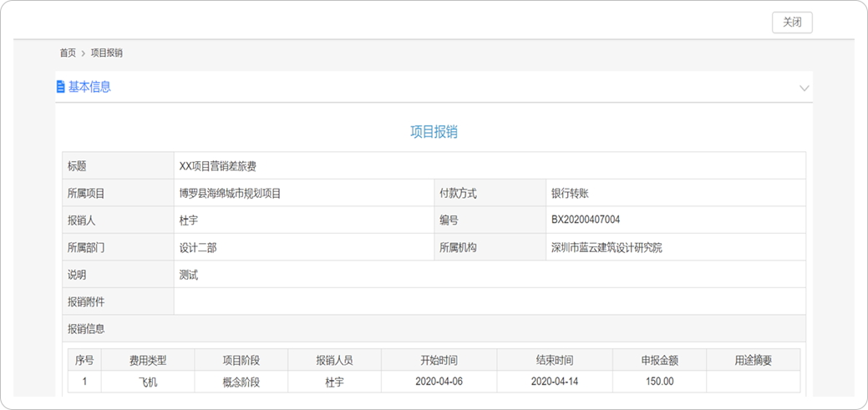Click the end date 2020-04-14 cell
This screenshot has height=410, width=868.
tap(555, 382)
